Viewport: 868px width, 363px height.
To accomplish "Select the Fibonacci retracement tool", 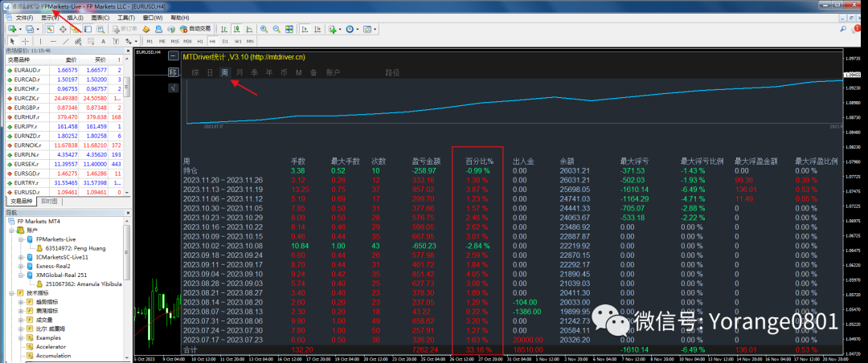I will [91, 41].
